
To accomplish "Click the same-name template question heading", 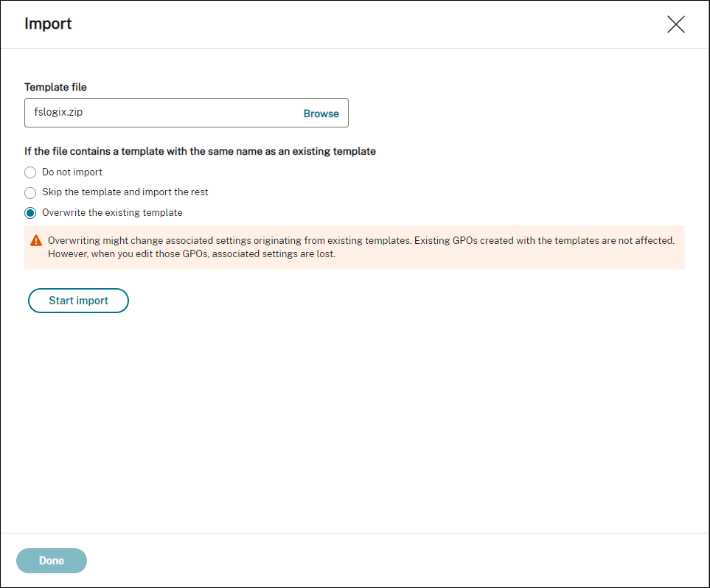I will pyautogui.click(x=200, y=151).
